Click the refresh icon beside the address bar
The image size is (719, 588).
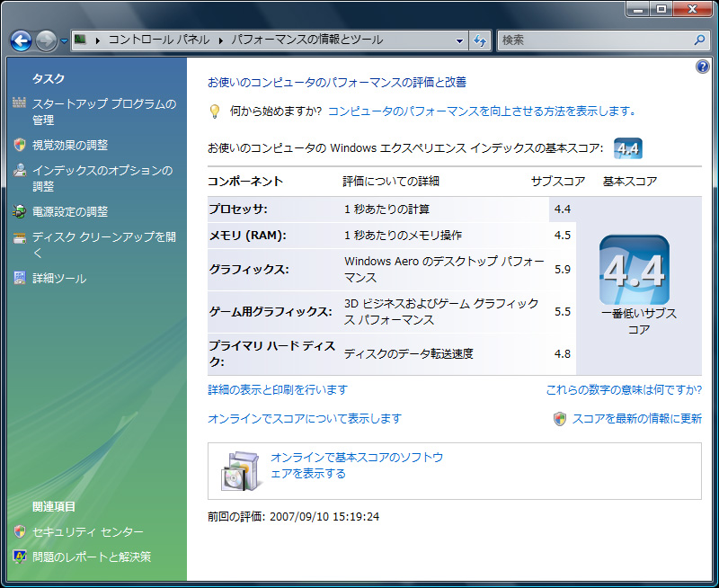point(480,40)
